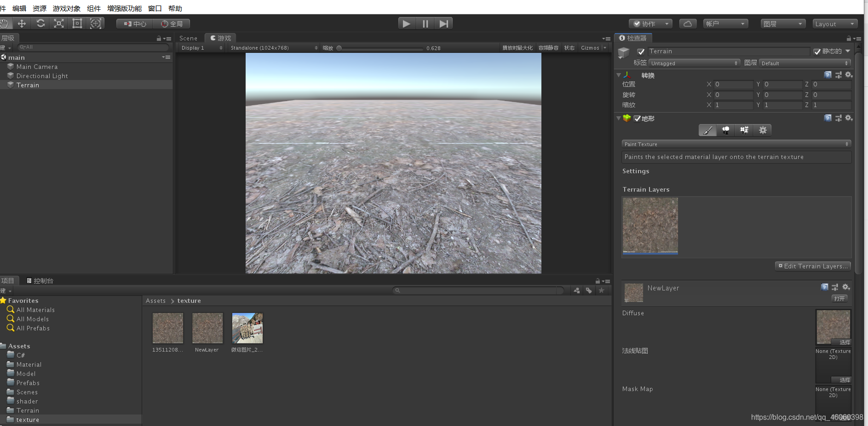Select the Rotate tool
This screenshot has width=868, height=426.
coord(40,23)
